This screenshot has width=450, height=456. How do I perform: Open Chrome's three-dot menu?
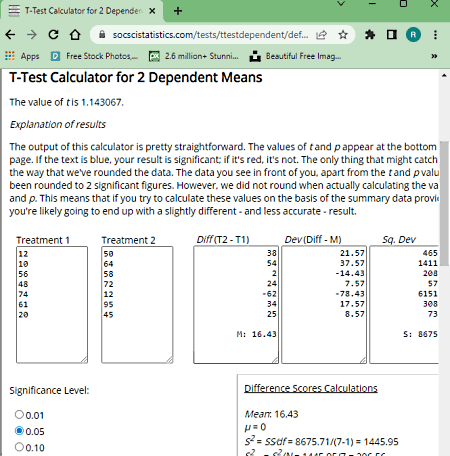(435, 35)
